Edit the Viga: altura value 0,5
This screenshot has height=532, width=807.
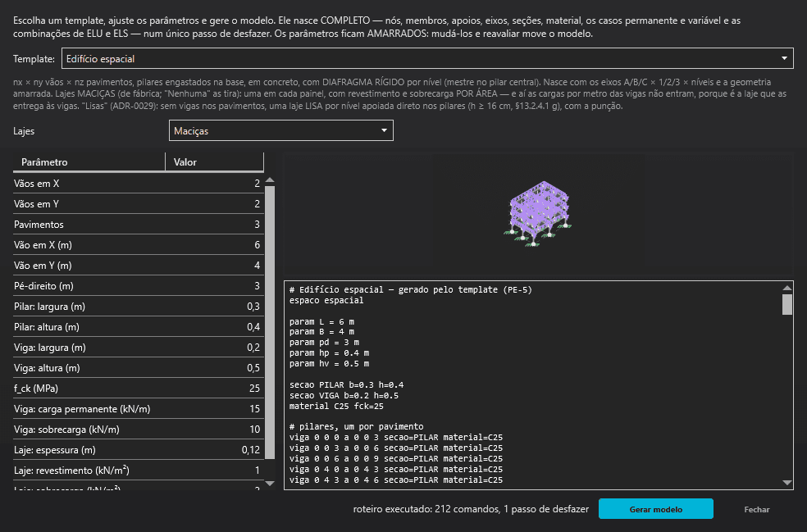tap(215, 368)
